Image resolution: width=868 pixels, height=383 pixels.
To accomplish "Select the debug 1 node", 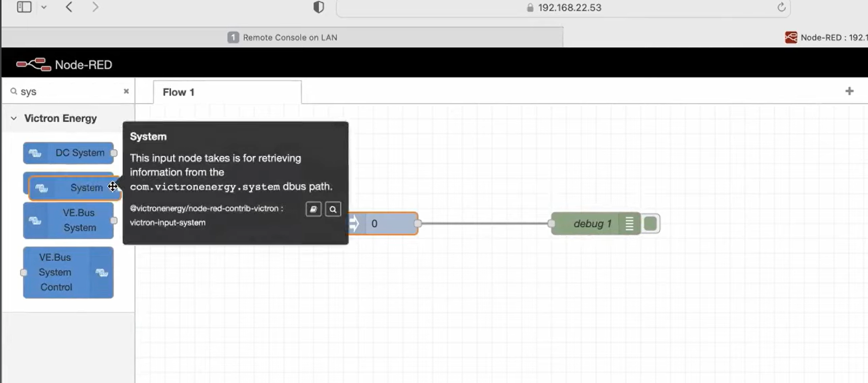I will click(x=596, y=224).
